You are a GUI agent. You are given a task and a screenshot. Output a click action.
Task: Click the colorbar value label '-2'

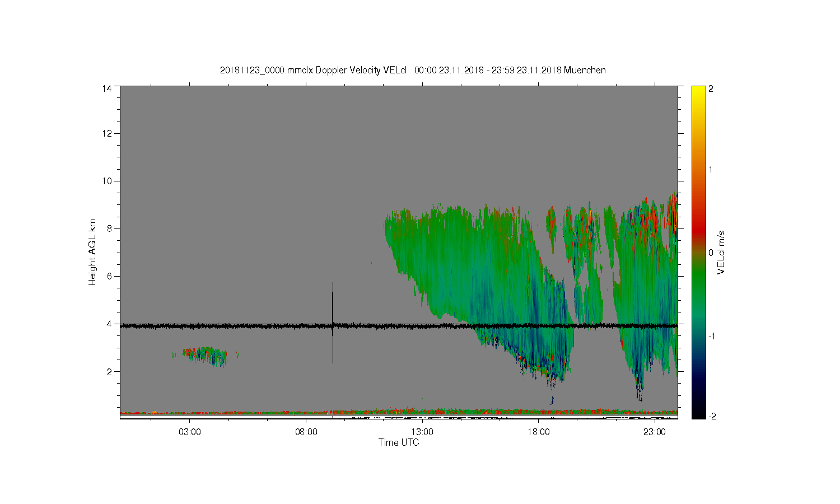[712, 416]
